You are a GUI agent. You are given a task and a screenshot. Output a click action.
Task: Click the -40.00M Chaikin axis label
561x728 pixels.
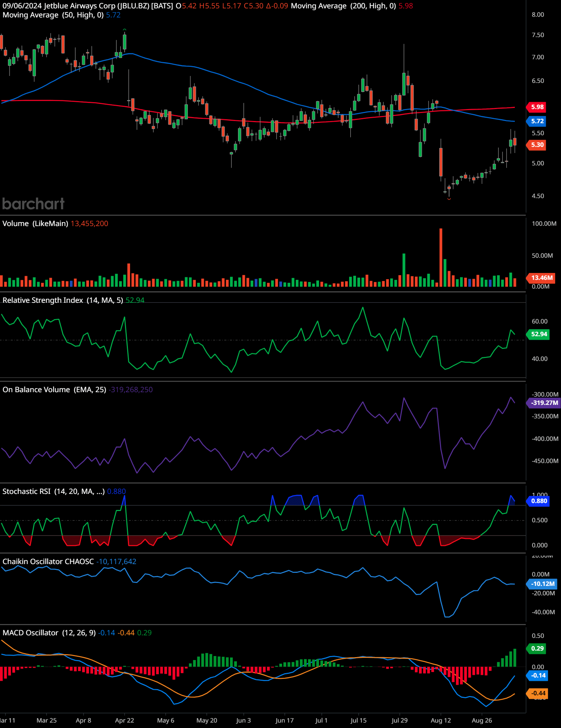[x=543, y=612]
